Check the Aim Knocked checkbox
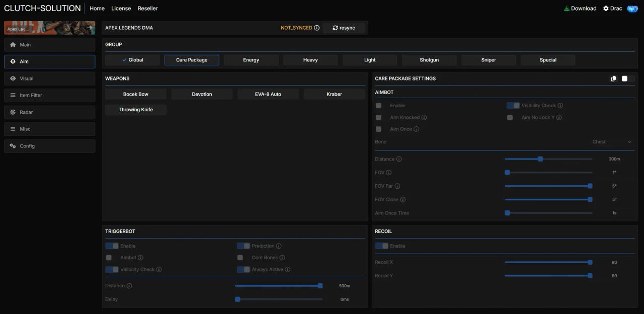Viewport: 644px width, 314px height. point(378,117)
